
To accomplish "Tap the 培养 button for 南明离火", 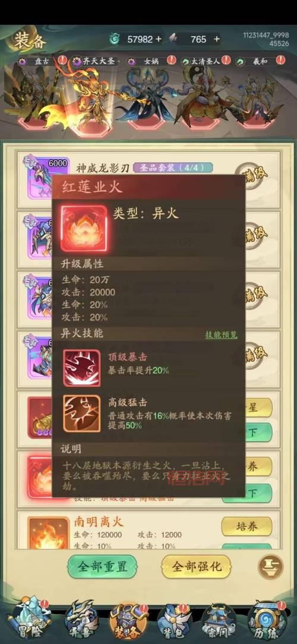I will pyautogui.click(x=247, y=526).
